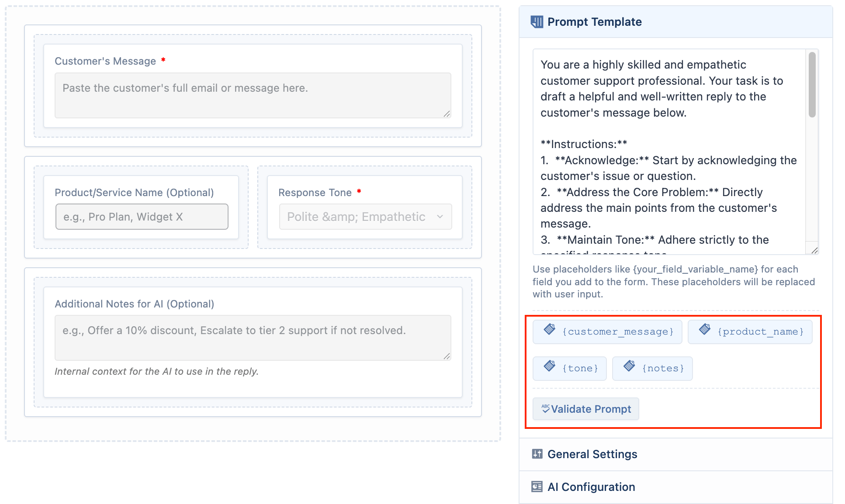The image size is (845, 504).
Task: Expand the General Settings section
Action: coord(675,454)
